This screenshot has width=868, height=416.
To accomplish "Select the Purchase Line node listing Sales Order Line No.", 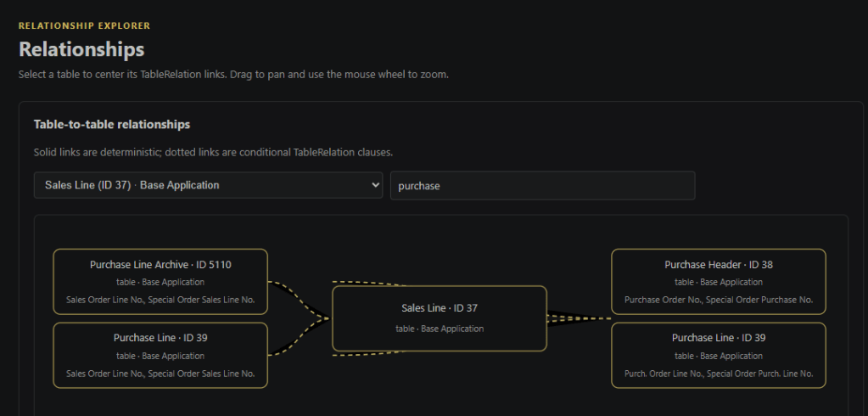I will (x=160, y=355).
